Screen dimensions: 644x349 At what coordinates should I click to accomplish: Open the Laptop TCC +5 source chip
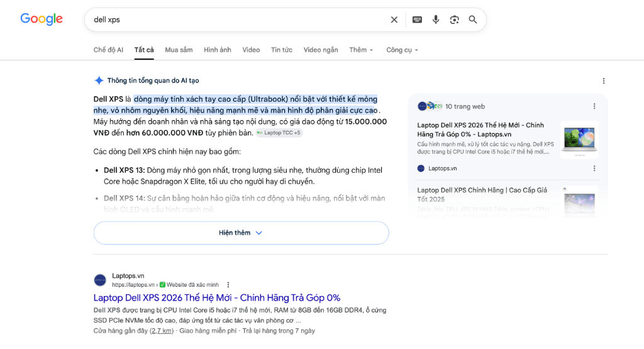(279, 133)
